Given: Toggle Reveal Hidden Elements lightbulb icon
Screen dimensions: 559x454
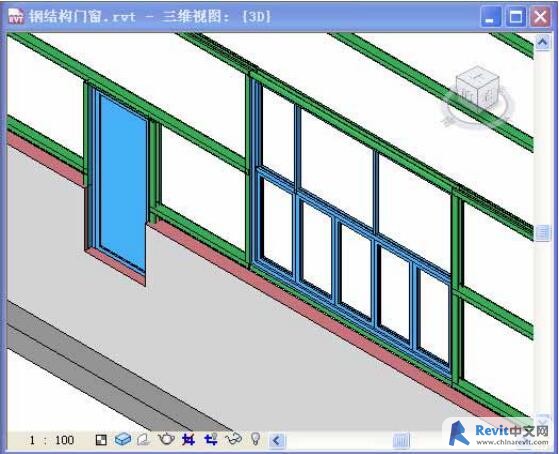Looking at the screenshot, I should (x=256, y=439).
